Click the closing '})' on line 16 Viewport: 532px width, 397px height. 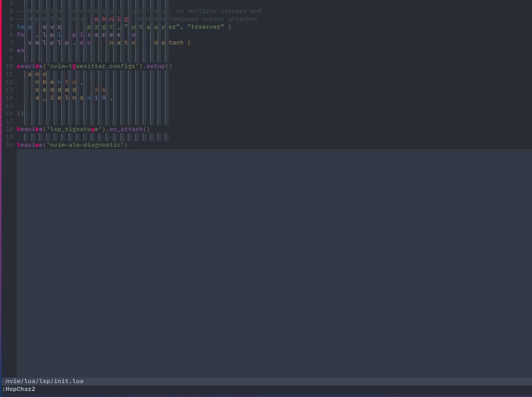(x=19, y=113)
